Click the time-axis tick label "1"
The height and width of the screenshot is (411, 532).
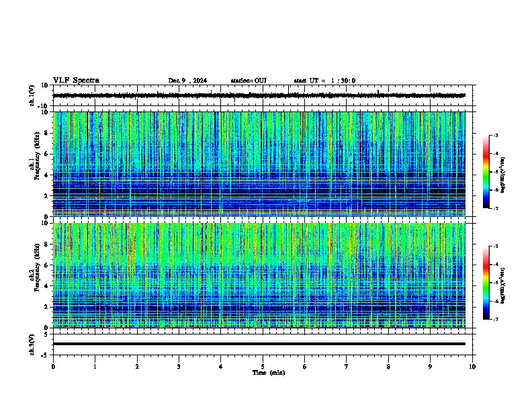point(95,367)
